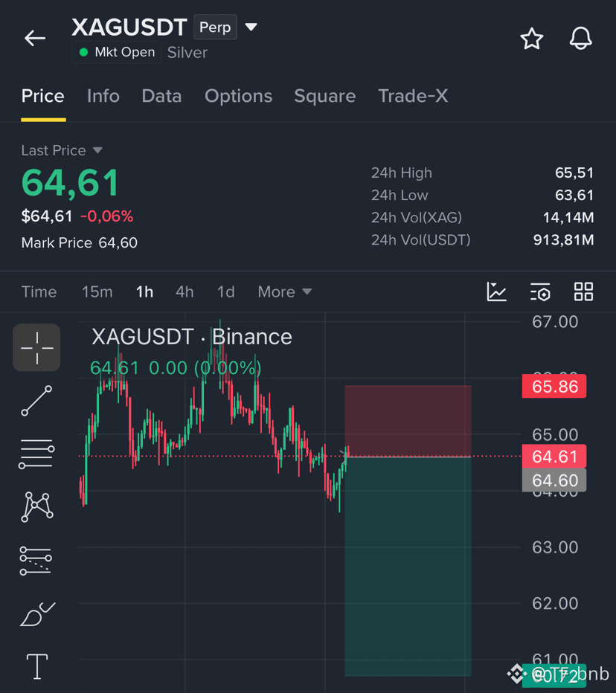Open the Square tab
Image resolution: width=616 pixels, height=693 pixels.
click(325, 96)
